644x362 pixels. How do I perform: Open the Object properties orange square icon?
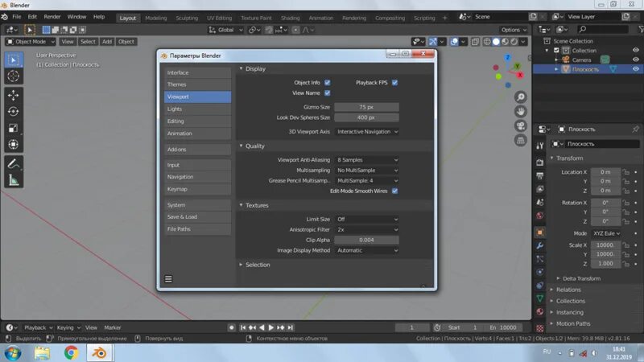[539, 232]
